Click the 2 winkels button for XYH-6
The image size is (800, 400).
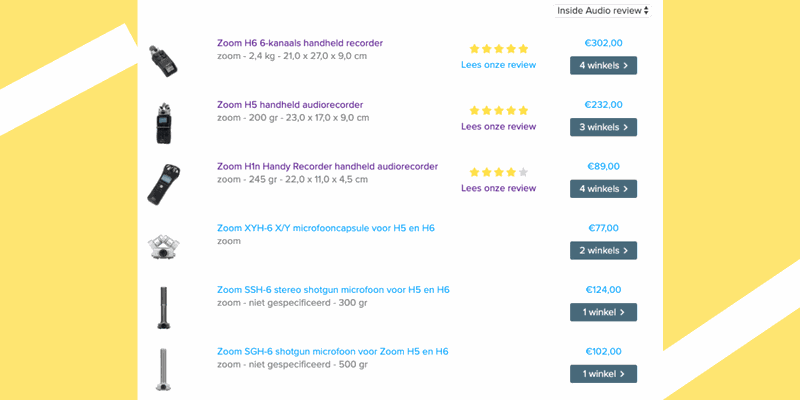pyautogui.click(x=603, y=250)
